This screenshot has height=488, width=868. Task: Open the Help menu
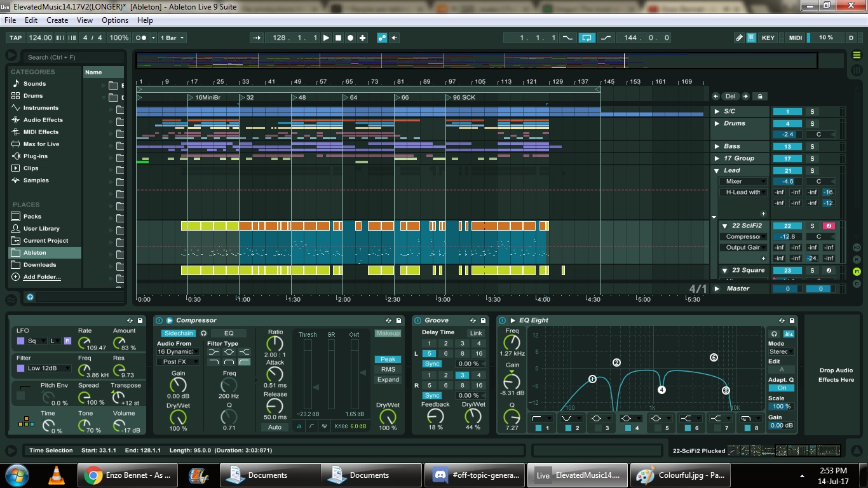coord(145,20)
